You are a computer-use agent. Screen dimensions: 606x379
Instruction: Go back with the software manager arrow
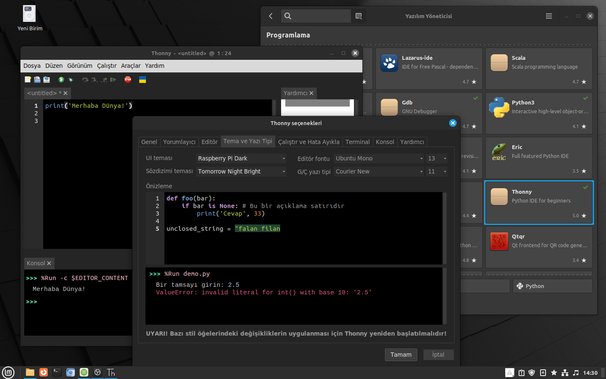coord(271,16)
